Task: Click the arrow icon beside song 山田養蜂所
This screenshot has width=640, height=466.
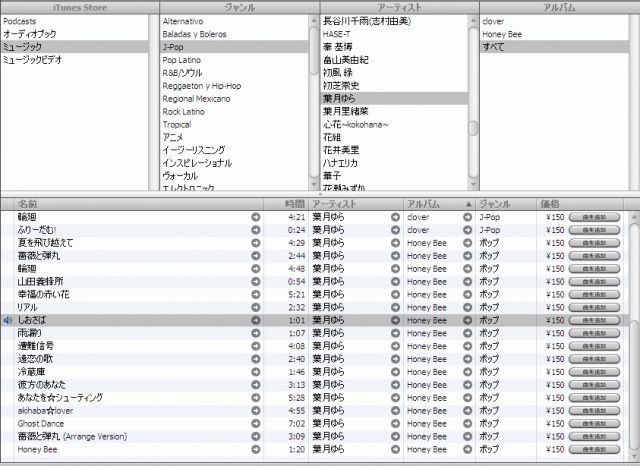Action: (x=256, y=282)
